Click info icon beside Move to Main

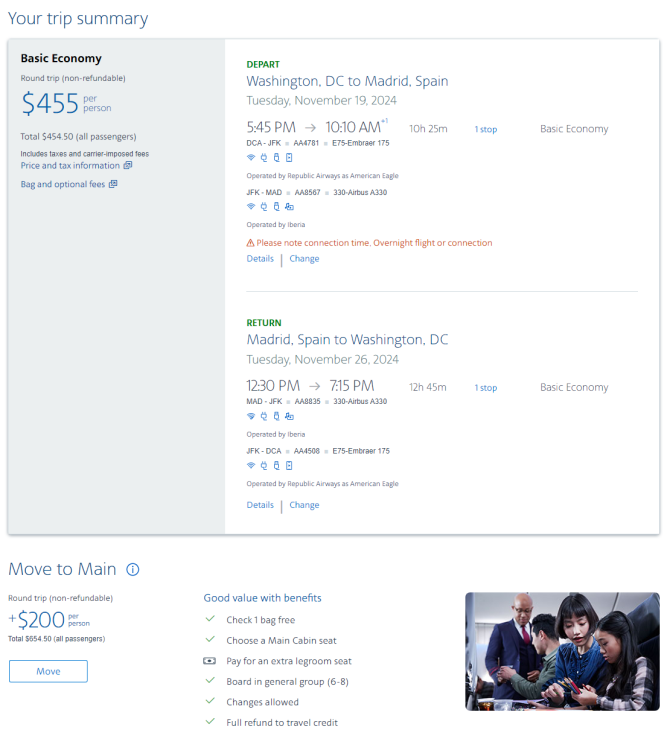[132, 569]
